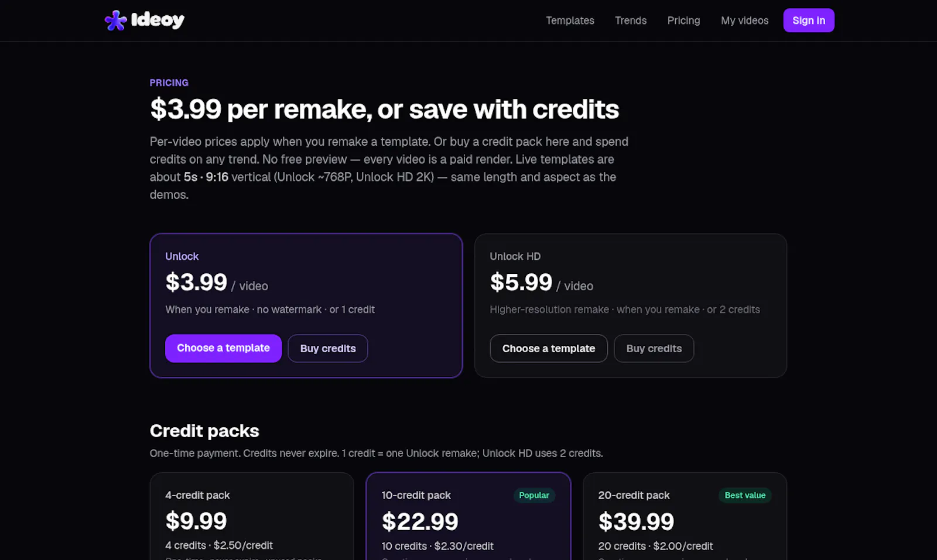Click Choose a template under Unlock $3.99
Screen dimensions: 937x560
pyautogui.click(x=223, y=348)
